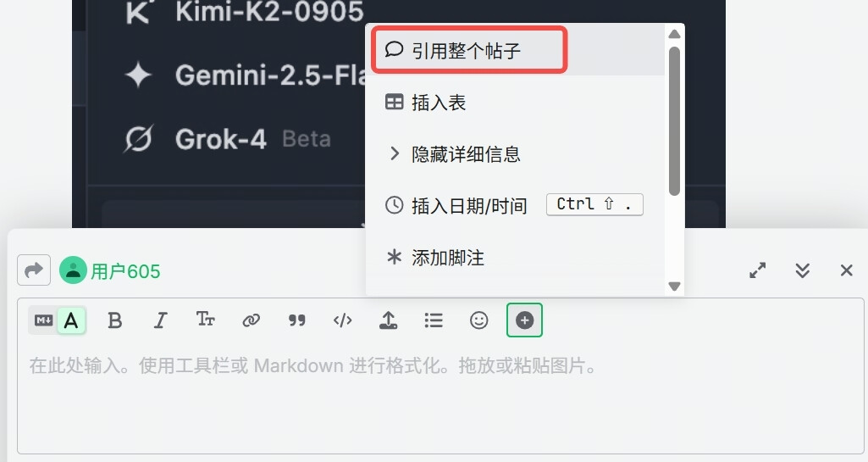Insert a blockquote with quote icon
The height and width of the screenshot is (462, 868).
click(x=296, y=320)
